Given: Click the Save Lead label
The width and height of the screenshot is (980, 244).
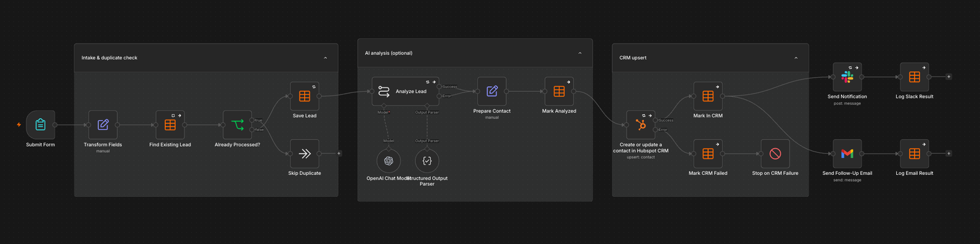Looking at the screenshot, I should pyautogui.click(x=304, y=116).
